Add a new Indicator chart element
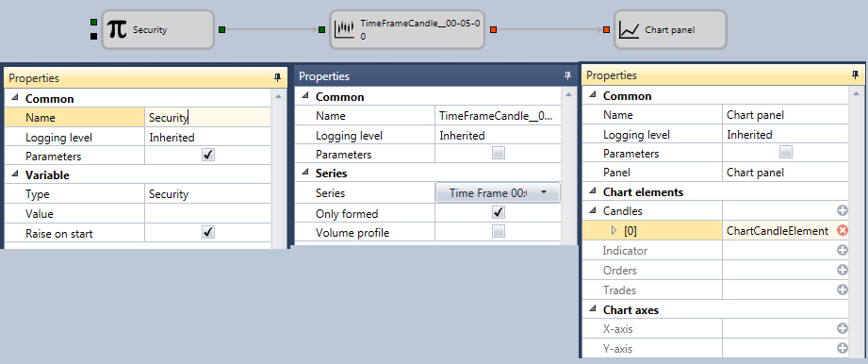This screenshot has width=868, height=364. click(843, 251)
